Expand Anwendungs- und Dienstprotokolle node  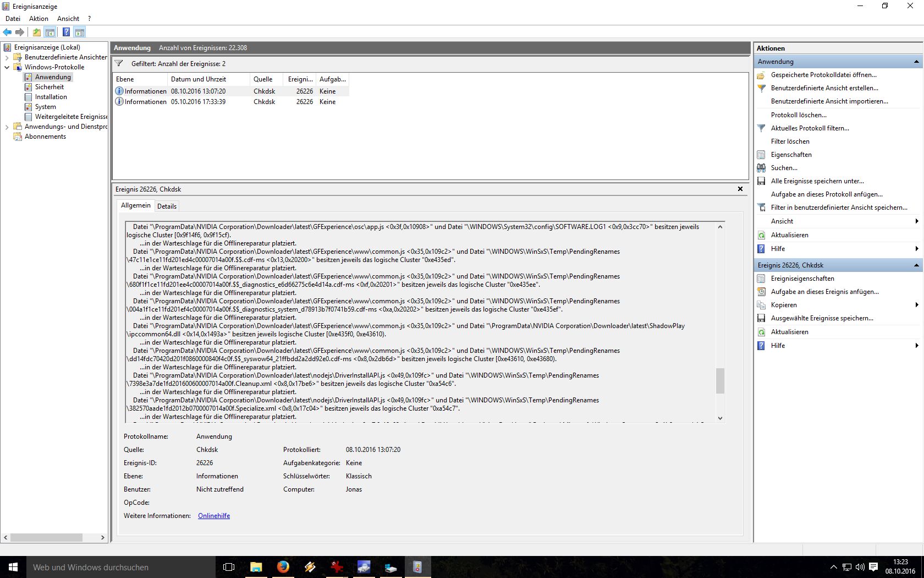(7, 127)
